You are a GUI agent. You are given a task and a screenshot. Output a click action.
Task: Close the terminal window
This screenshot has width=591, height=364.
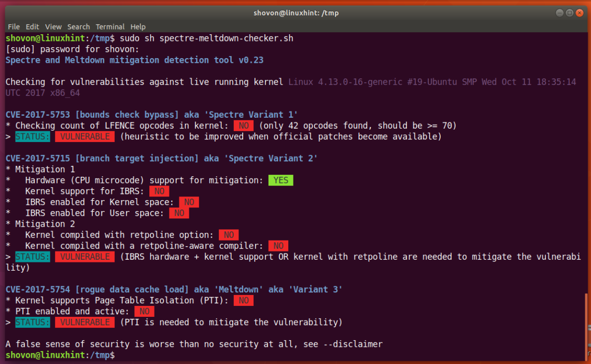point(580,13)
